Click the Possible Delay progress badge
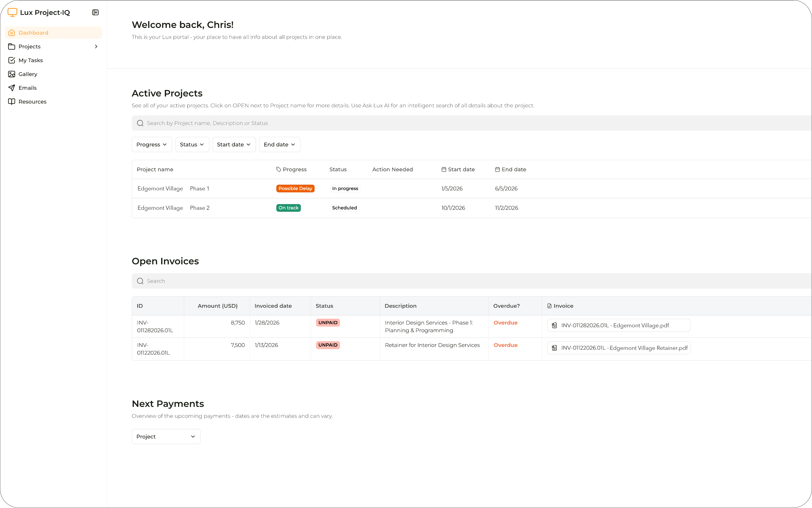812x508 pixels. point(295,188)
